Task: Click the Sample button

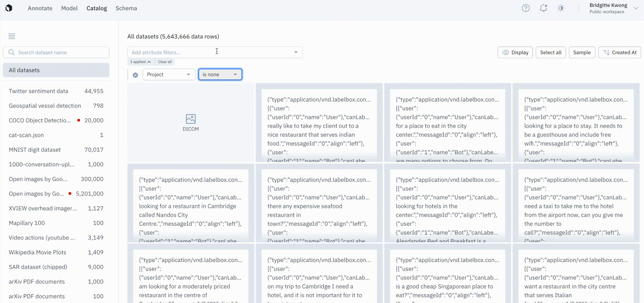Action: coord(582,52)
